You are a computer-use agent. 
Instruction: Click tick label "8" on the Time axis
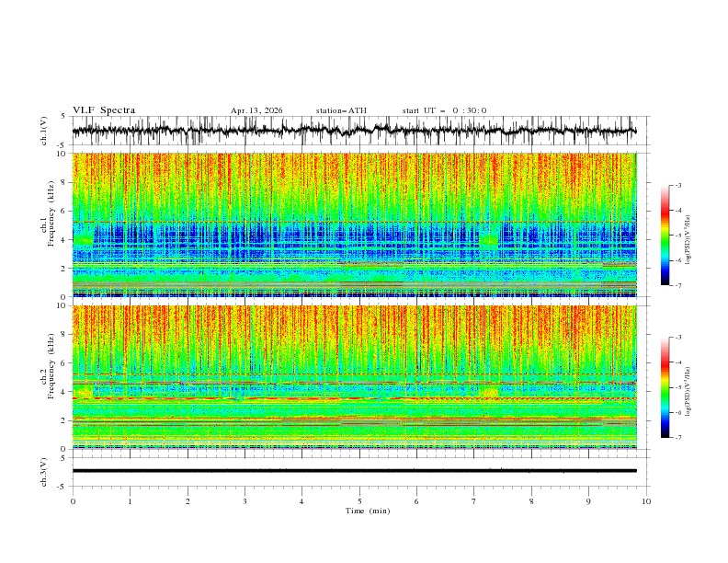click(531, 501)
